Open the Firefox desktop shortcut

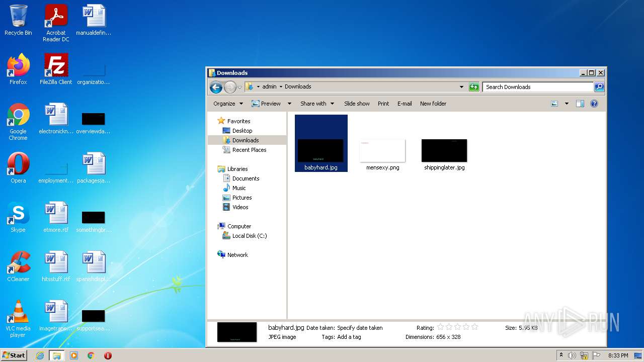click(x=18, y=69)
